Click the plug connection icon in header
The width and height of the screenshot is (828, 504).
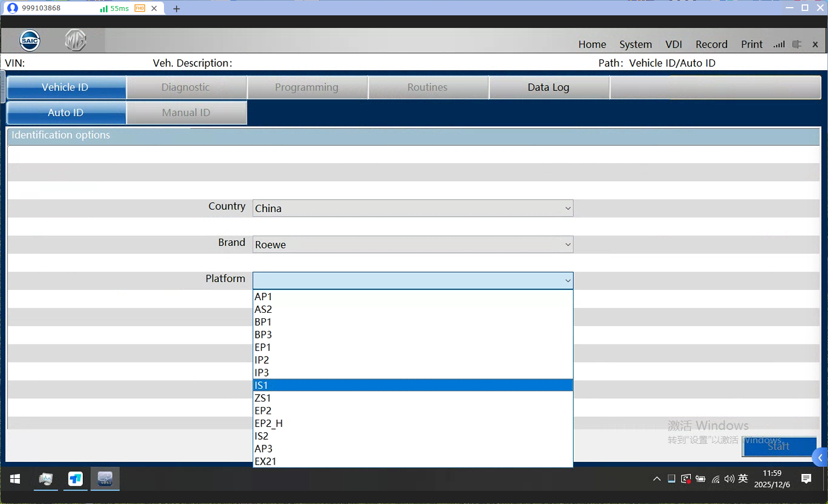(x=797, y=44)
